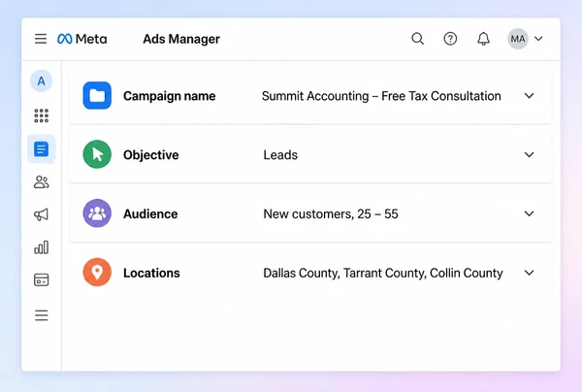Click the Meta logo
582x392 pixels.
(x=82, y=39)
